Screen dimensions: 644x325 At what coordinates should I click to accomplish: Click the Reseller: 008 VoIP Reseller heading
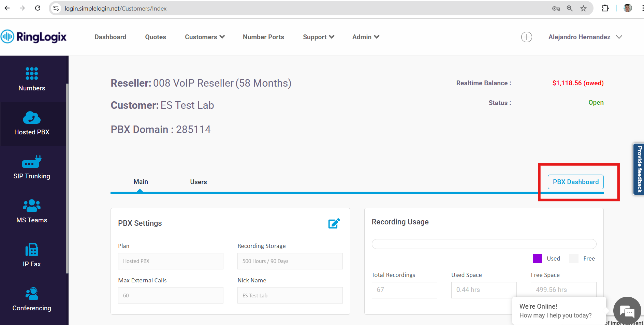click(x=201, y=83)
